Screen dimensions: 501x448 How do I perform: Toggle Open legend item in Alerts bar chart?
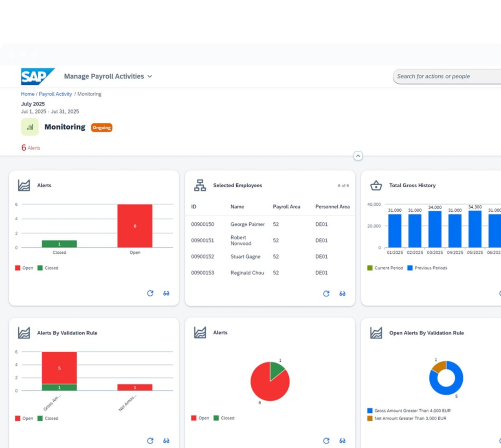24,268
